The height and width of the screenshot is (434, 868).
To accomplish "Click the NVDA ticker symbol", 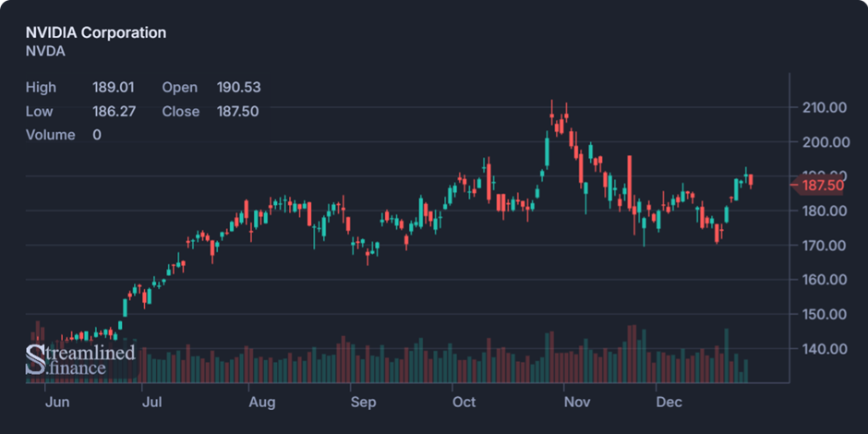I will point(45,52).
